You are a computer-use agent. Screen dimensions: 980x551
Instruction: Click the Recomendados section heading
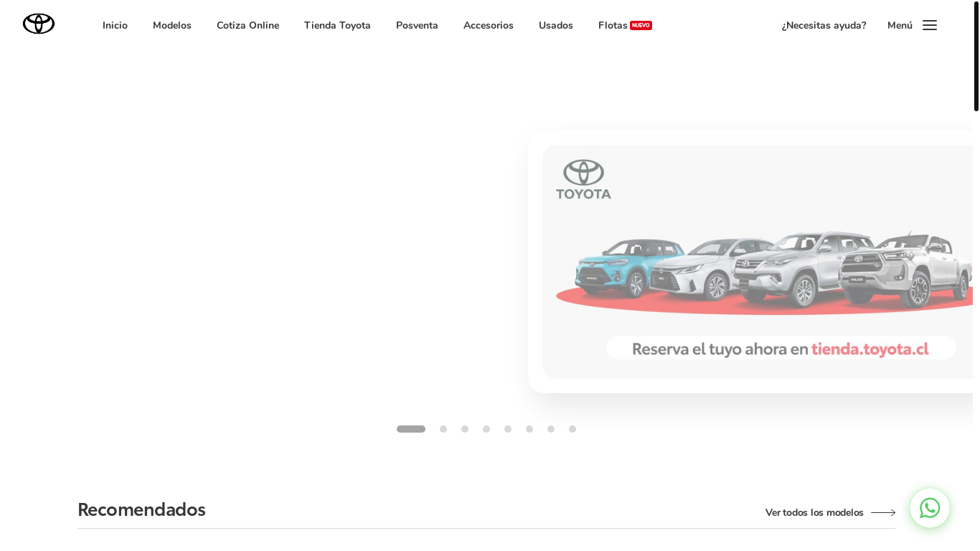141,509
